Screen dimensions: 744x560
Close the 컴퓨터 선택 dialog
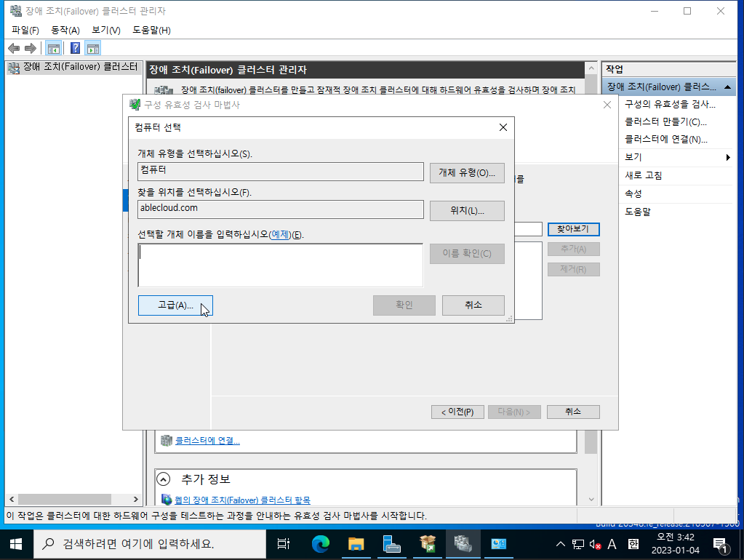pos(503,127)
